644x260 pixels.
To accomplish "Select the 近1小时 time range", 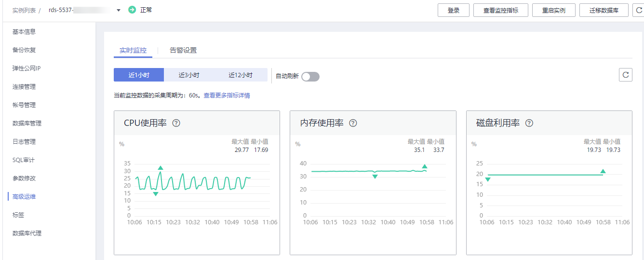I will [x=139, y=75].
